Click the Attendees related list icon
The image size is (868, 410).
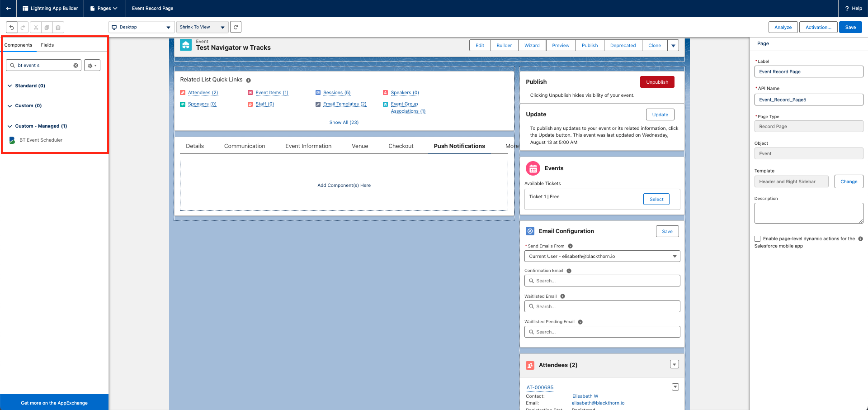530,365
